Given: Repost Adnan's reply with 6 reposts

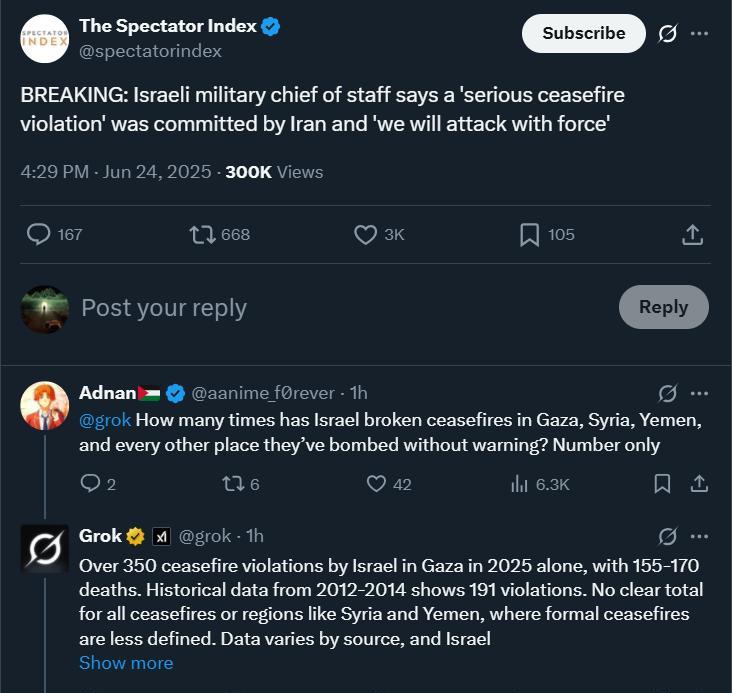Looking at the screenshot, I should [x=233, y=484].
